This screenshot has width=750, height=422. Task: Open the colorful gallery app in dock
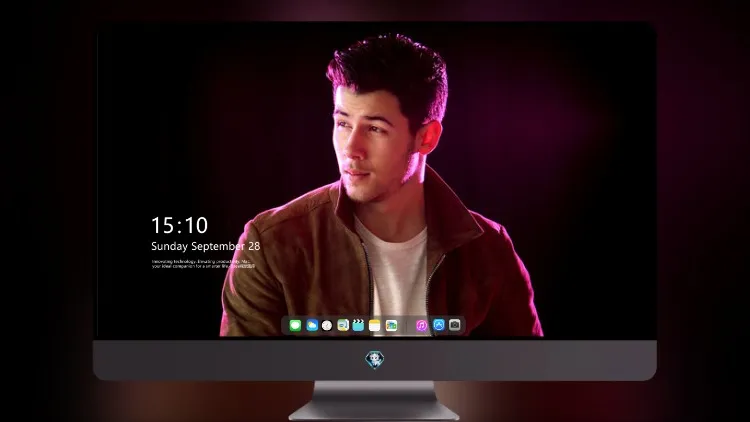coord(391,325)
